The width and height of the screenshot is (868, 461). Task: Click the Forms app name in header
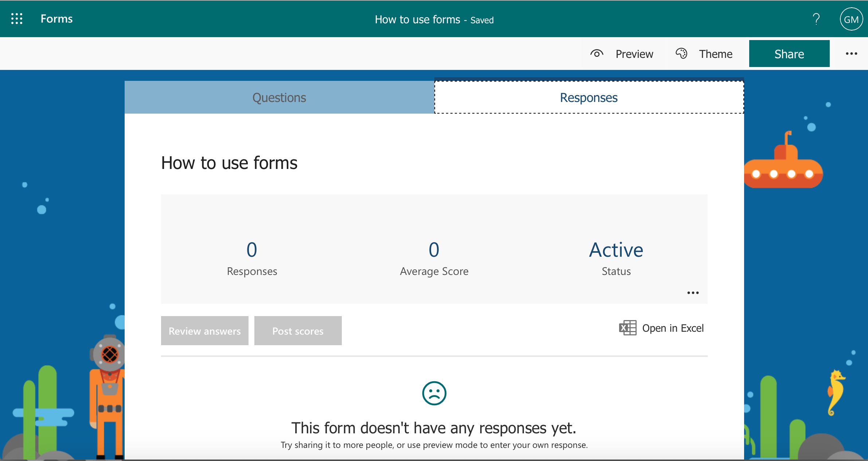(x=56, y=19)
